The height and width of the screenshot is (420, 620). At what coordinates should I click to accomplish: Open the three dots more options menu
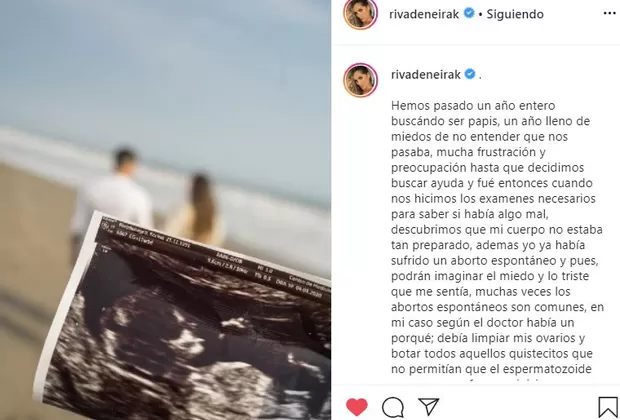click(610, 13)
